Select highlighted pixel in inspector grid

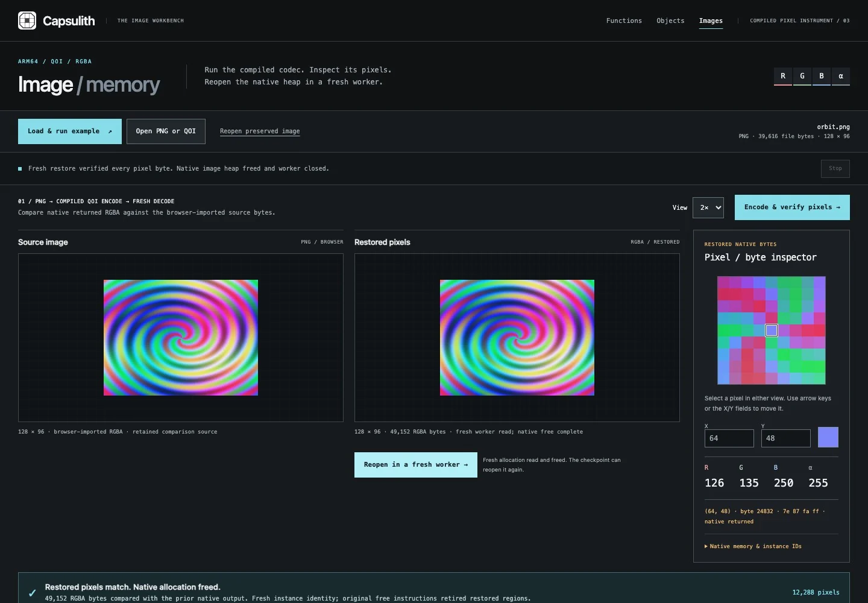pos(772,330)
